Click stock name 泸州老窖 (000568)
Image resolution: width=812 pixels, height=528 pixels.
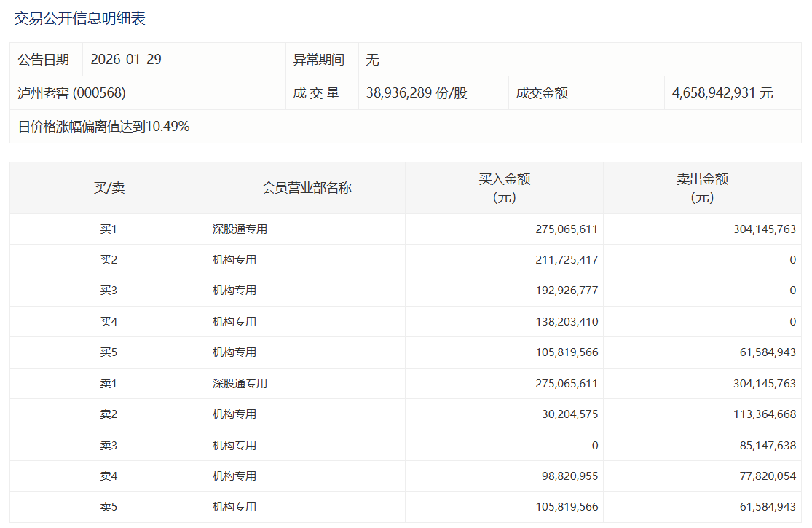click(72, 93)
